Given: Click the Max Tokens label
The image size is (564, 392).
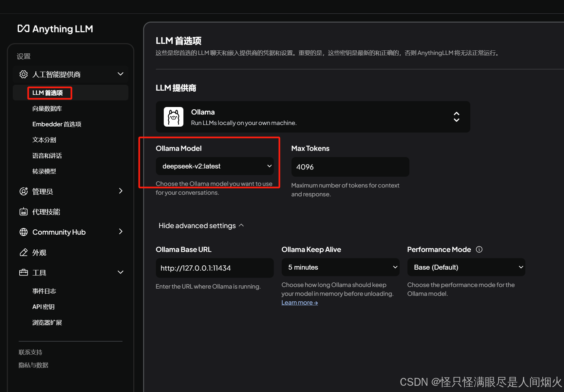Looking at the screenshot, I should [x=310, y=148].
